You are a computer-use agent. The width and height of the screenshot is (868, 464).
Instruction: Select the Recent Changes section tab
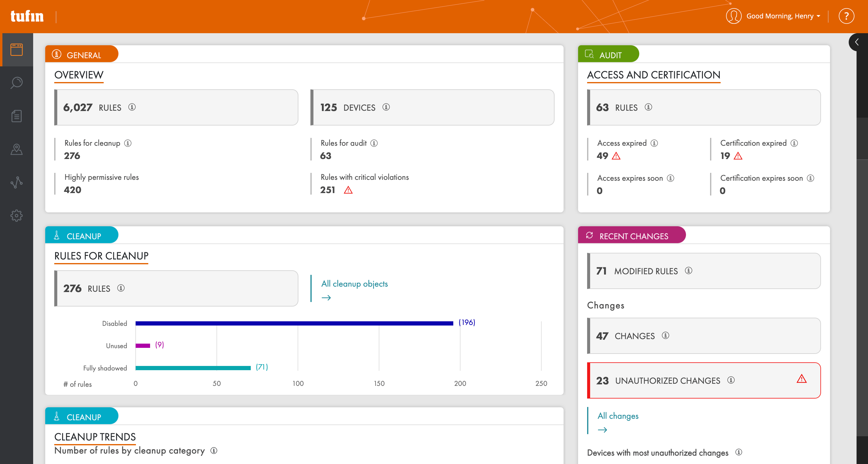coord(631,235)
